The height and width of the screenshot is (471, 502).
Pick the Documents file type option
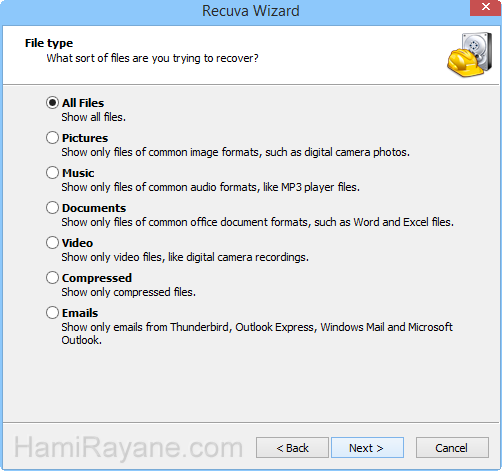pyautogui.click(x=52, y=208)
